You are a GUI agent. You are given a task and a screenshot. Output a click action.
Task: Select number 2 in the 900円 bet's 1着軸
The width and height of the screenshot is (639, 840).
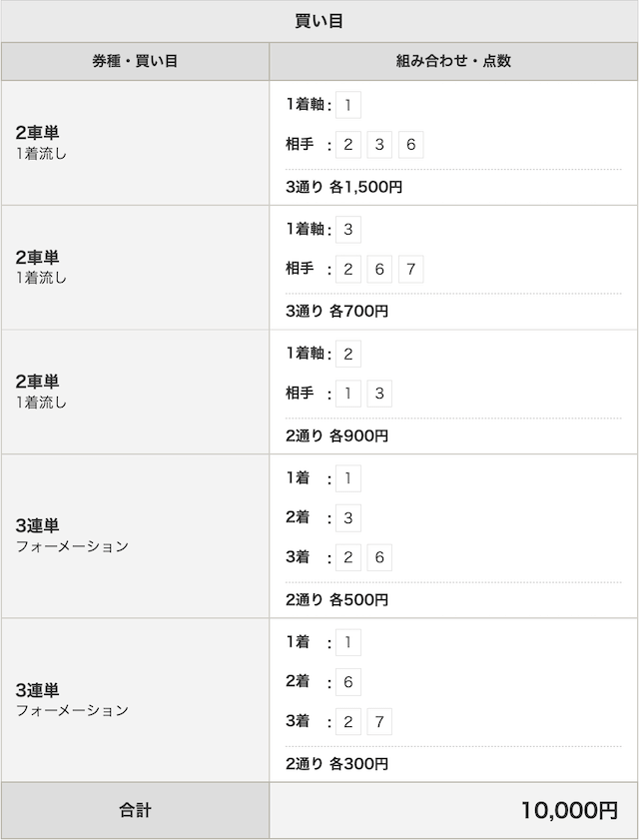tap(348, 354)
